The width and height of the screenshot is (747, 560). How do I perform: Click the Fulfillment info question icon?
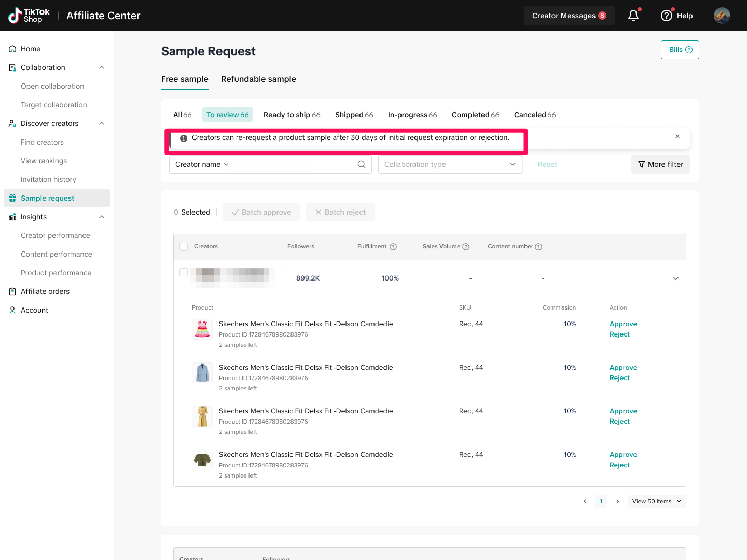393,247
